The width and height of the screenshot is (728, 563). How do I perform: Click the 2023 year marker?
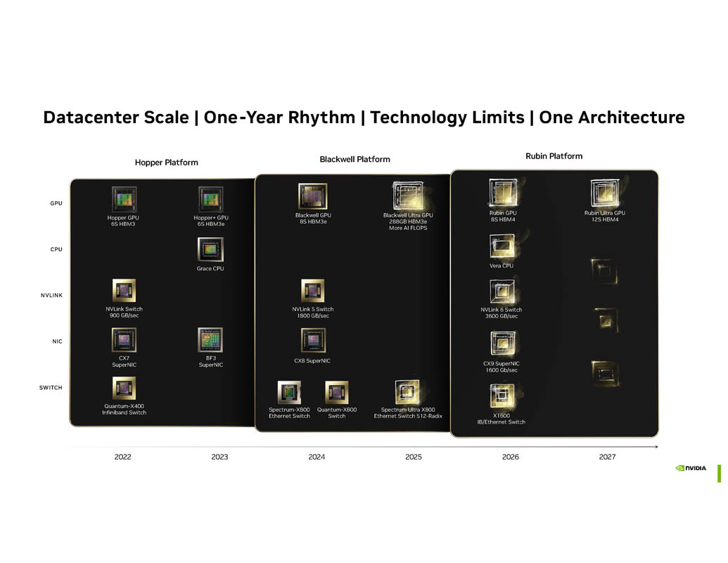pos(219,457)
